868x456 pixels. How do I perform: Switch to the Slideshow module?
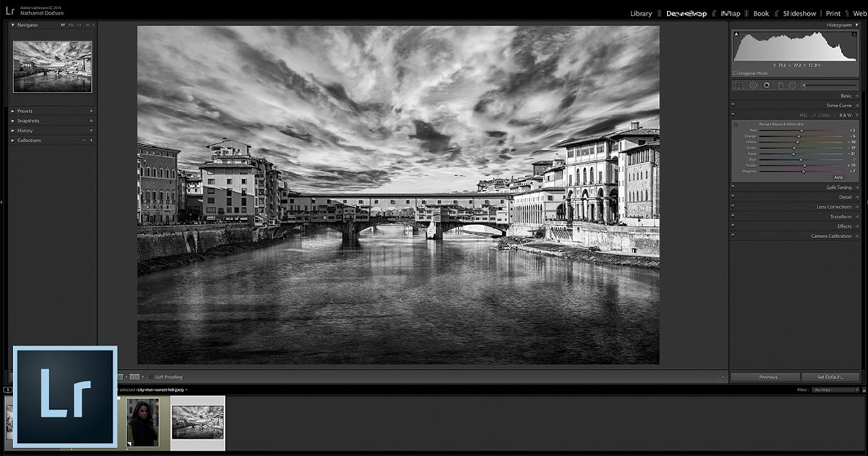coord(799,14)
